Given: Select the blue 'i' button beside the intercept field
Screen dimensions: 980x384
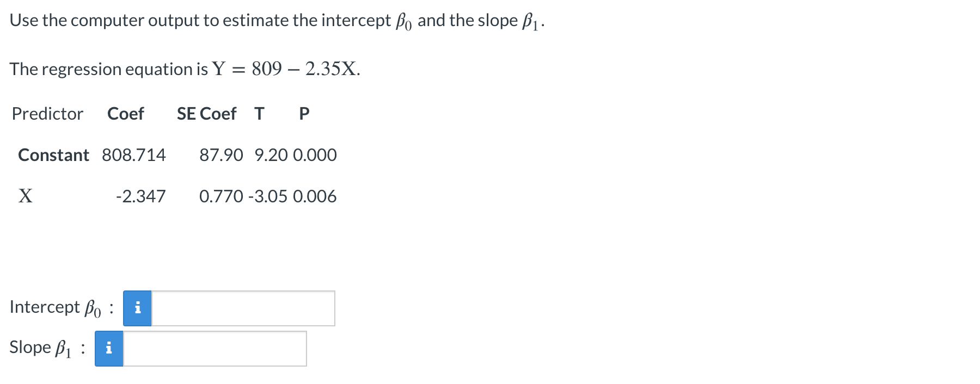Looking at the screenshot, I should click(138, 308).
